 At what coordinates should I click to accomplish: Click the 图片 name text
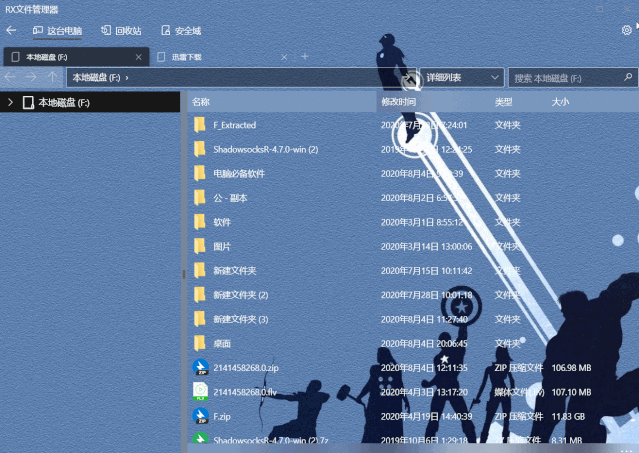(222, 246)
